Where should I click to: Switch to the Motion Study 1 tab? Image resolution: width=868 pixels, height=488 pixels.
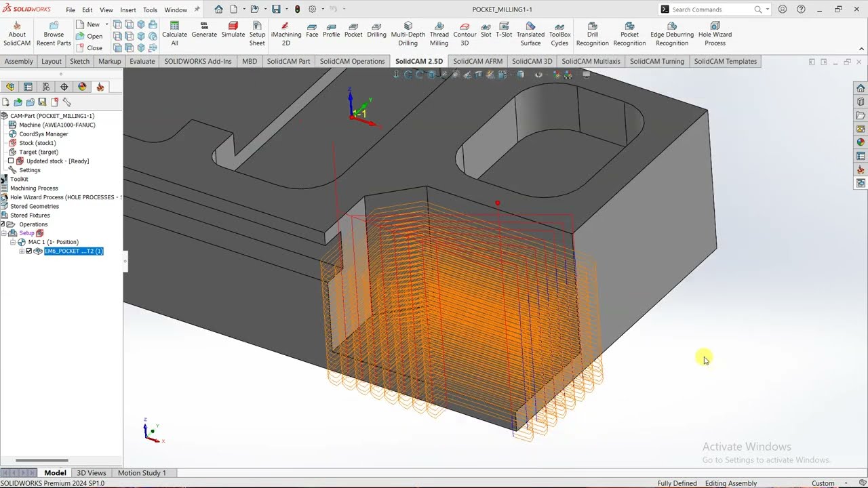click(x=142, y=473)
